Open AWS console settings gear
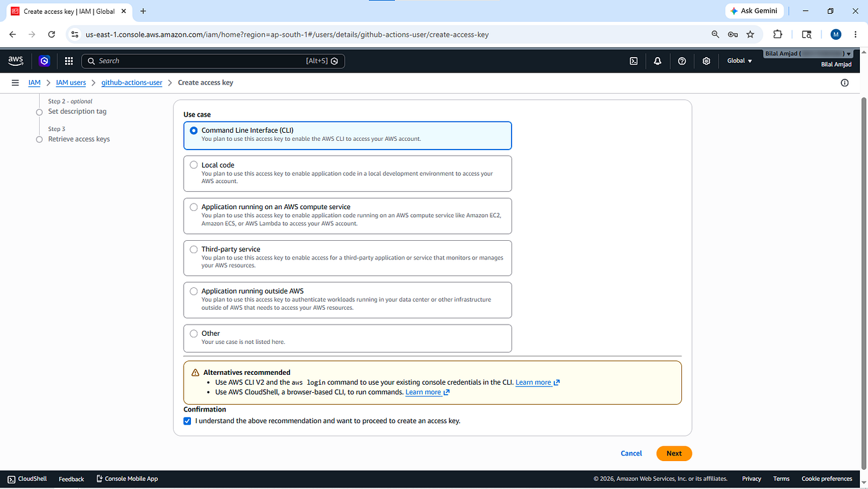Screen dimensions: 868x489 pos(706,61)
